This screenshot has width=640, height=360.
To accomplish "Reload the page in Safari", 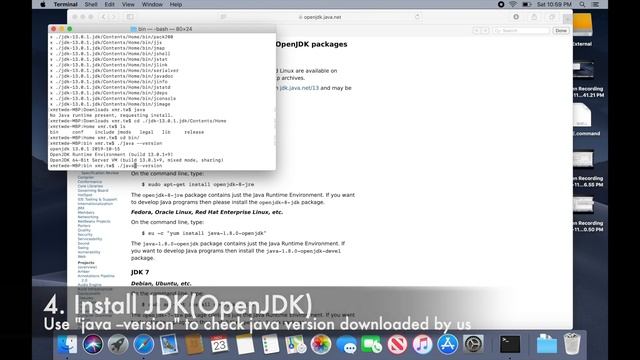I will (x=417, y=17).
